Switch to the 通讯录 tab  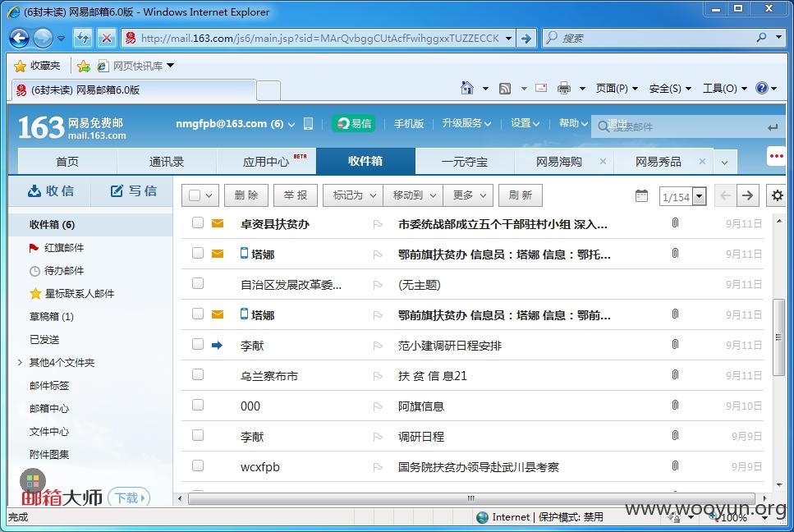pos(167,162)
